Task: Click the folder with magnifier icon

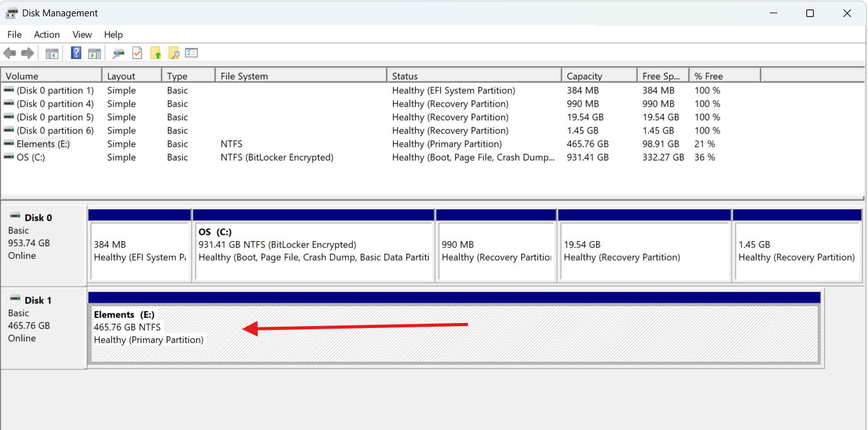Action: coord(174,54)
